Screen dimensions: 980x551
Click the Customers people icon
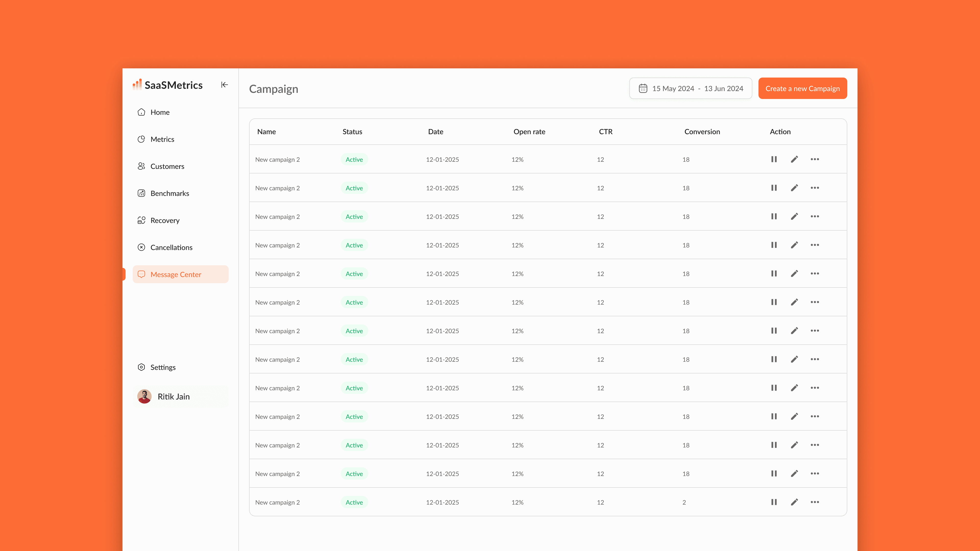click(x=141, y=166)
